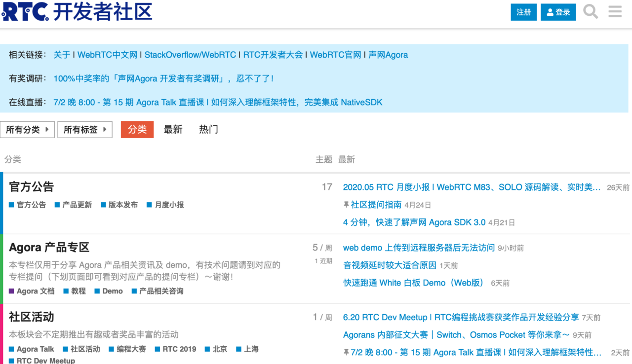Click the RTC 开发者社区 logo

(x=77, y=11)
